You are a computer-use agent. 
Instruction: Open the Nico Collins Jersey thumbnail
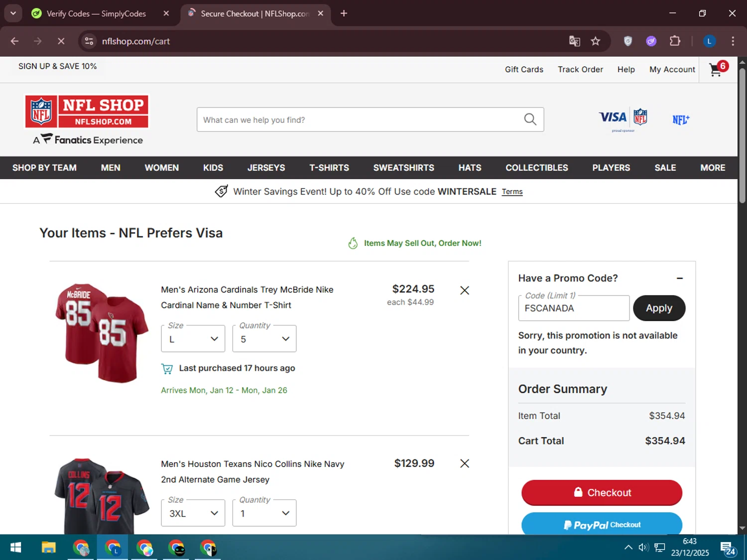point(102,496)
